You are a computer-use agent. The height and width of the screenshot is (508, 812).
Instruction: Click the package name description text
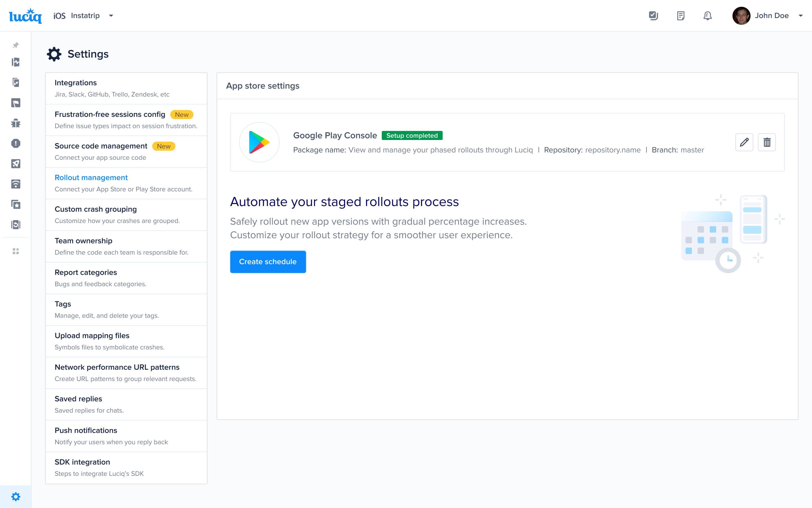441,150
